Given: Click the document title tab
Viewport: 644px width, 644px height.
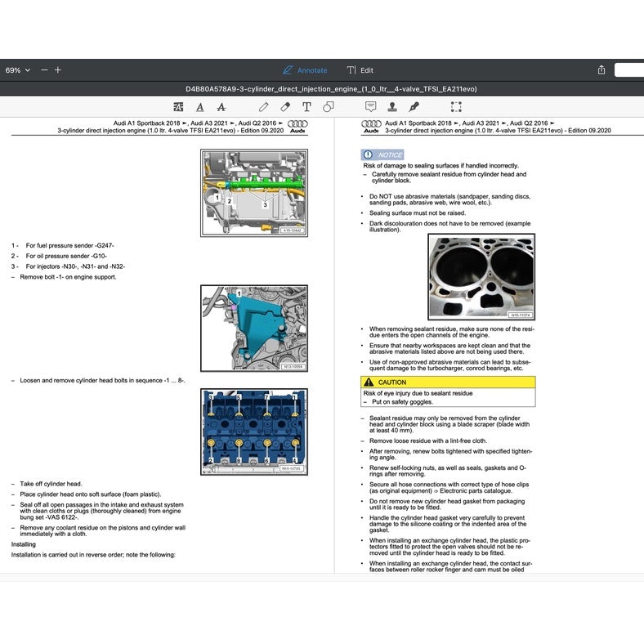Looking at the screenshot, I should 322,88.
